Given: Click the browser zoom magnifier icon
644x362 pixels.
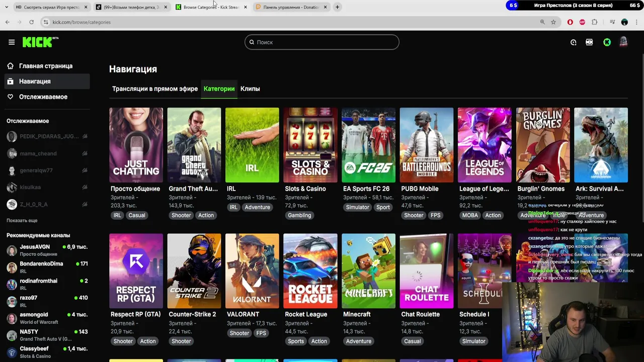Looking at the screenshot, I should (542, 22).
